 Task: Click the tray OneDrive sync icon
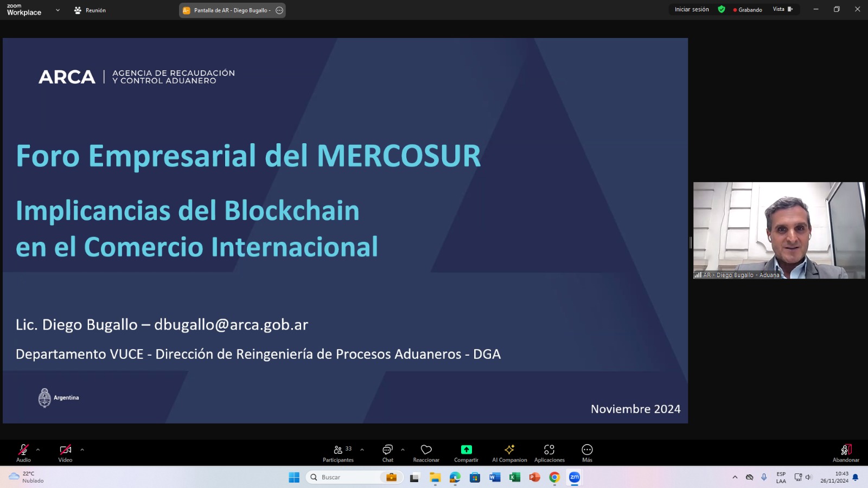(x=749, y=477)
